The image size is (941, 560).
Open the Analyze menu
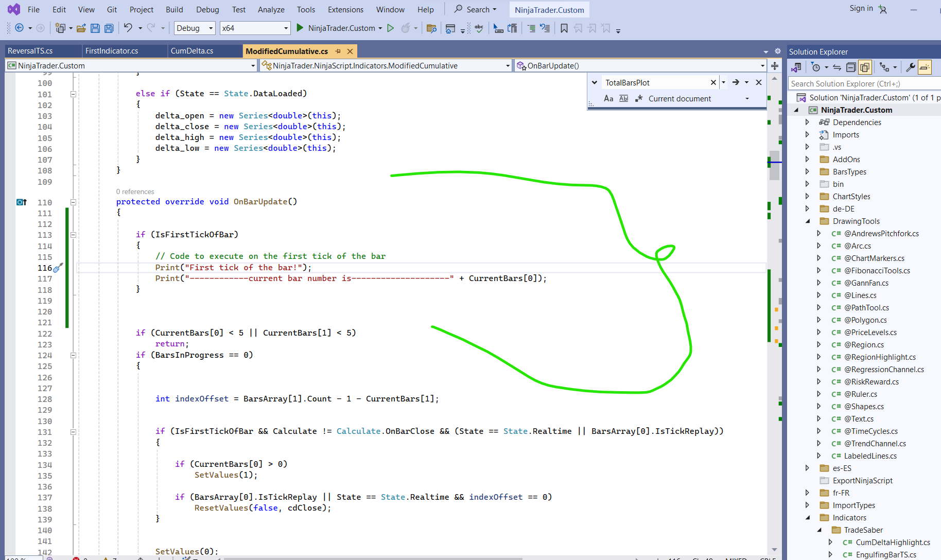click(271, 10)
